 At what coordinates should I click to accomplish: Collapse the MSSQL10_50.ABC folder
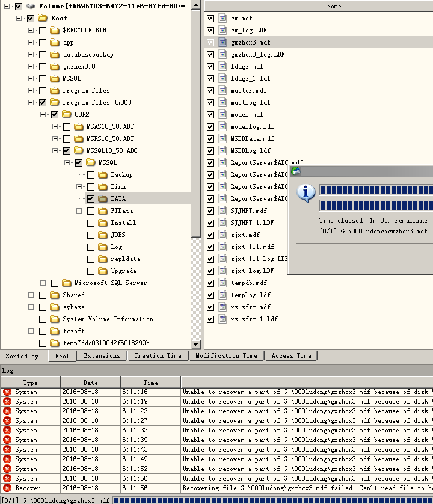55,150
